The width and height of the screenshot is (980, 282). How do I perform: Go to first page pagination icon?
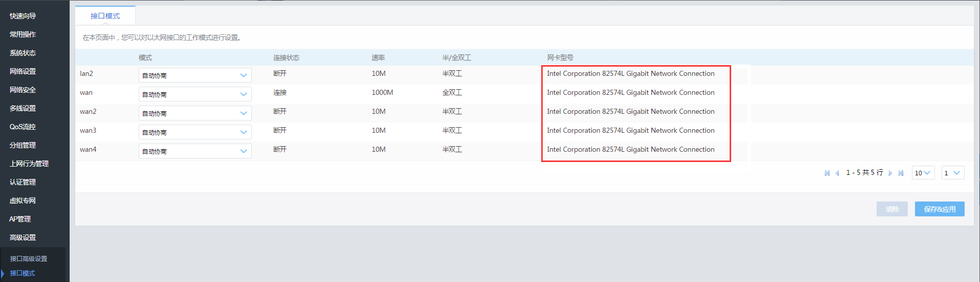827,173
